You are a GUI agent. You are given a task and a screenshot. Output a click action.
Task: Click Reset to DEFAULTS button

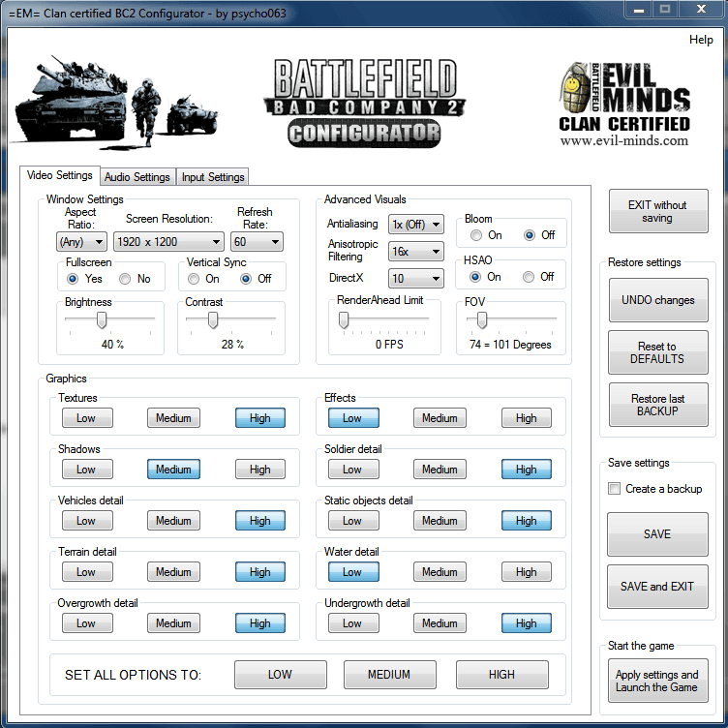(658, 352)
